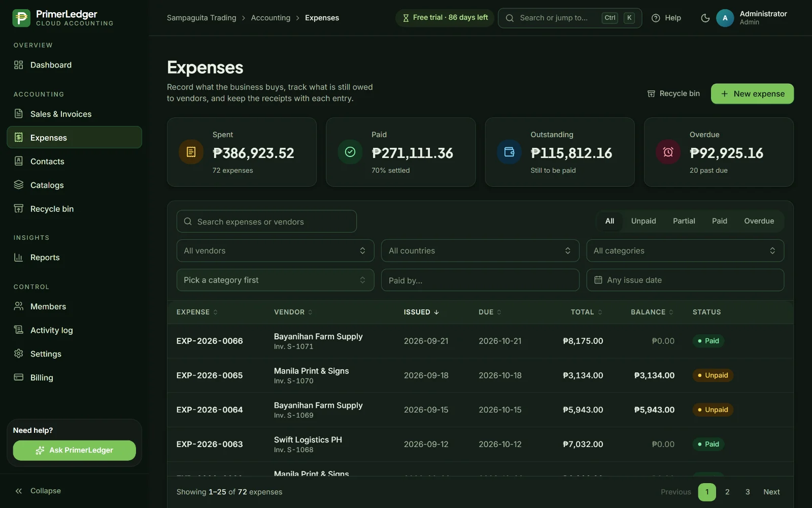Toggle dark mode moon icon
Image resolution: width=812 pixels, height=508 pixels.
click(x=705, y=18)
